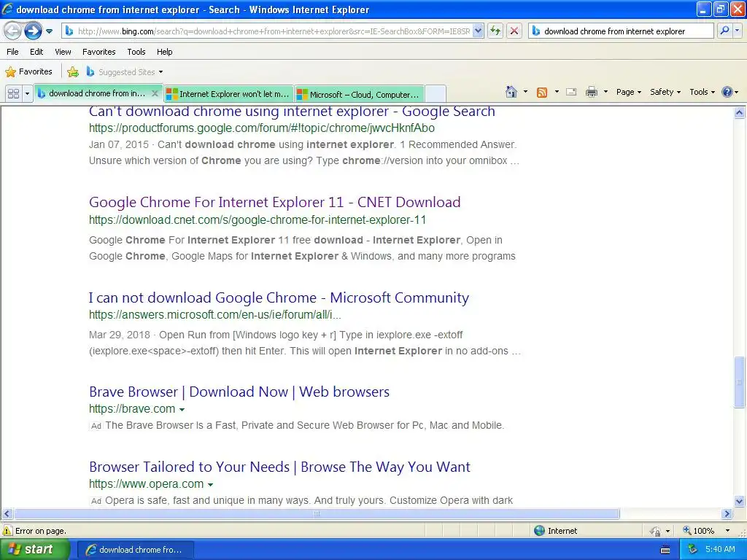The width and height of the screenshot is (747, 560).
Task: Select 'download chrome fro...' taskbar button
Action: point(136,550)
